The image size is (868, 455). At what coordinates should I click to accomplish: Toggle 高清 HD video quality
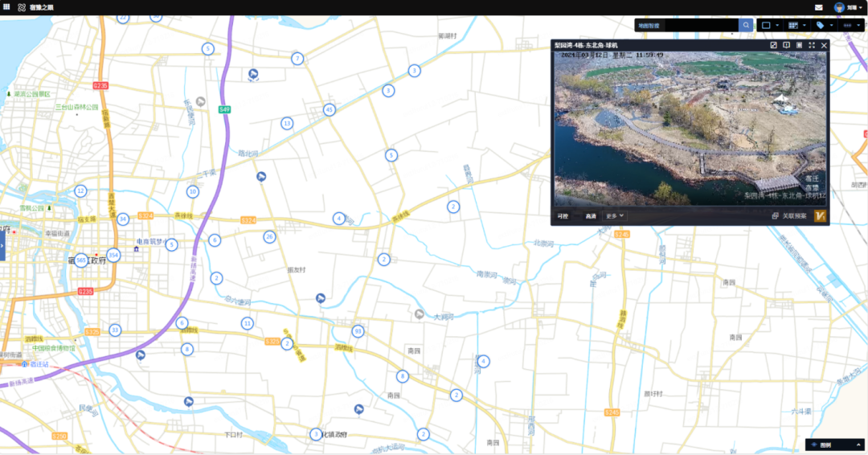tap(591, 216)
